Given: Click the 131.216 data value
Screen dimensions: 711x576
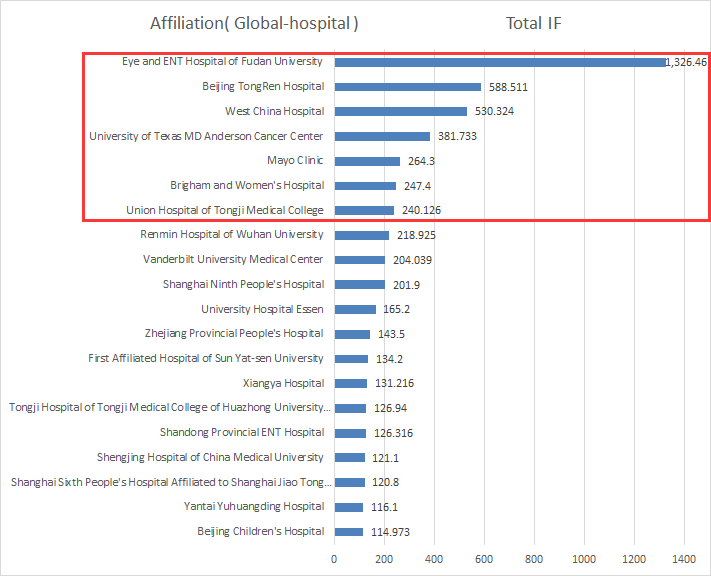Looking at the screenshot, I should pos(394,384).
